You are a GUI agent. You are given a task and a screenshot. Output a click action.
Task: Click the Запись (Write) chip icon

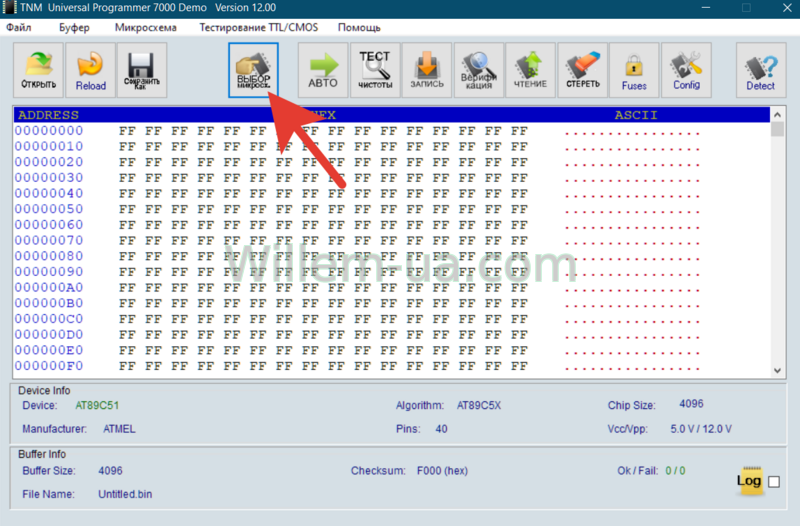tap(427, 69)
